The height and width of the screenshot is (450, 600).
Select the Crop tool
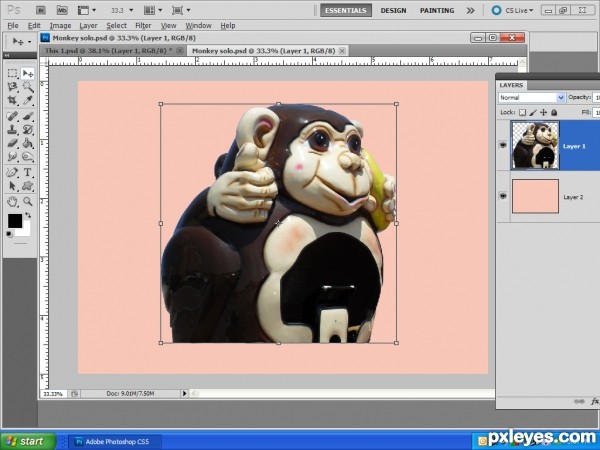pyautogui.click(x=13, y=100)
